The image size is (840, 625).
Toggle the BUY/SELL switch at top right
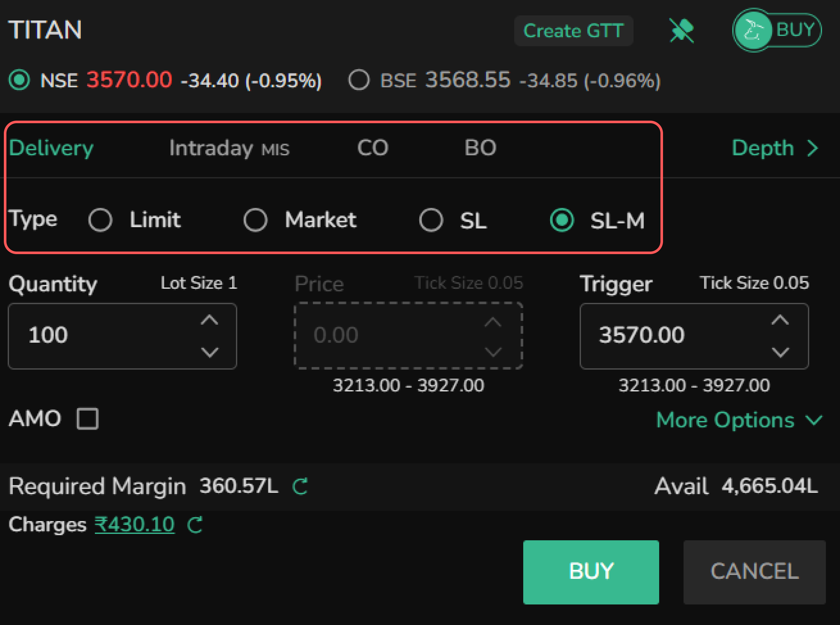click(777, 30)
